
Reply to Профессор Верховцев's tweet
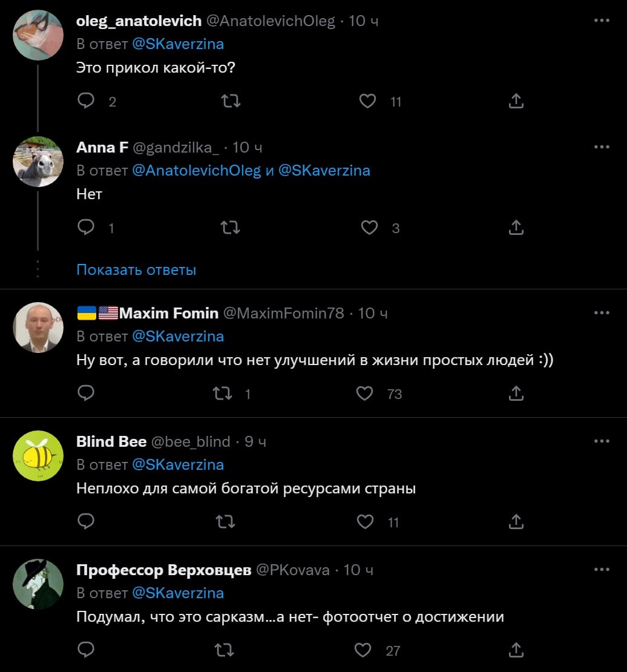point(86,650)
